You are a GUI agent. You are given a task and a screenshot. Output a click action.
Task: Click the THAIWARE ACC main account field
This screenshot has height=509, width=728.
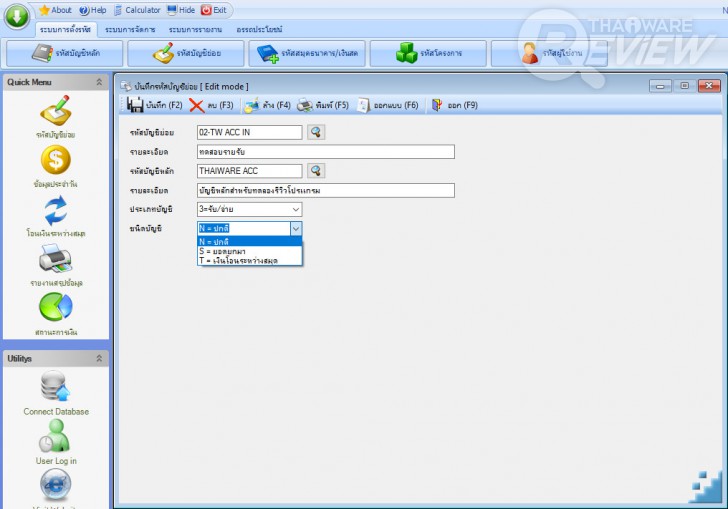[249, 171]
